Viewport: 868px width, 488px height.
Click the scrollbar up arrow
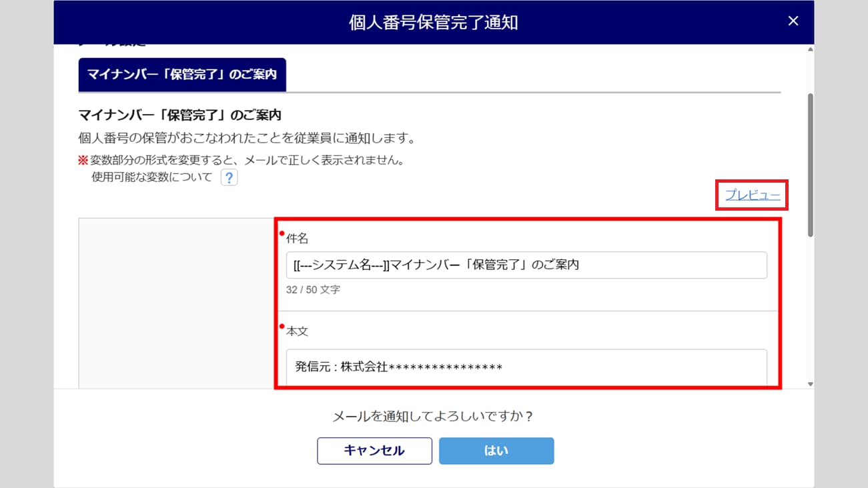coord(810,49)
